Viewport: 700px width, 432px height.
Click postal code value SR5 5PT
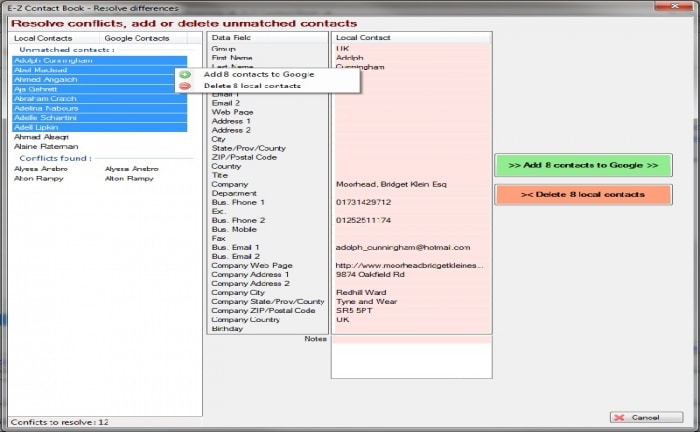(x=354, y=311)
